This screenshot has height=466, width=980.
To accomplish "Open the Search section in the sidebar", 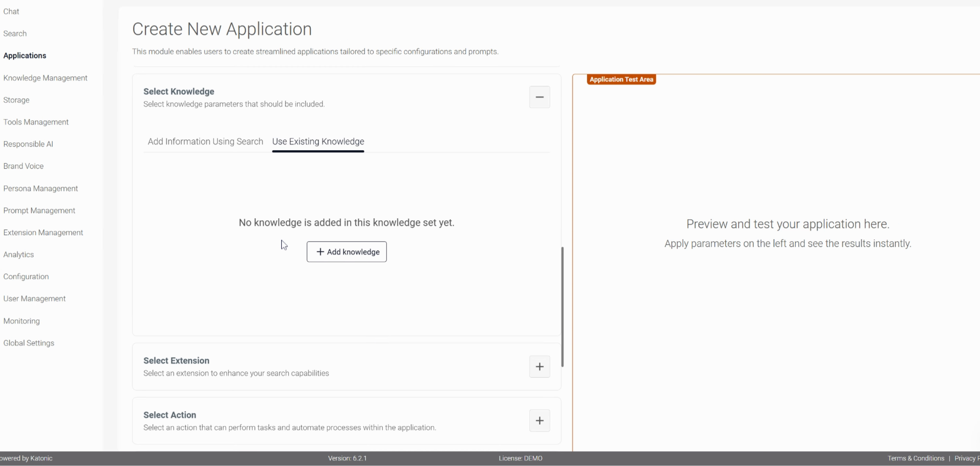I will [x=15, y=33].
